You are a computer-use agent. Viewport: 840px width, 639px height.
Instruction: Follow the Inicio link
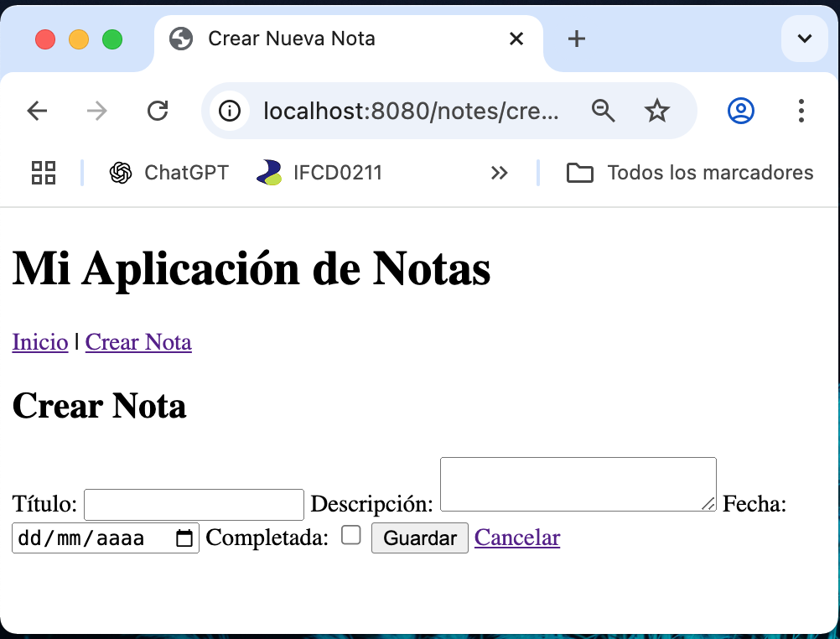click(x=39, y=342)
